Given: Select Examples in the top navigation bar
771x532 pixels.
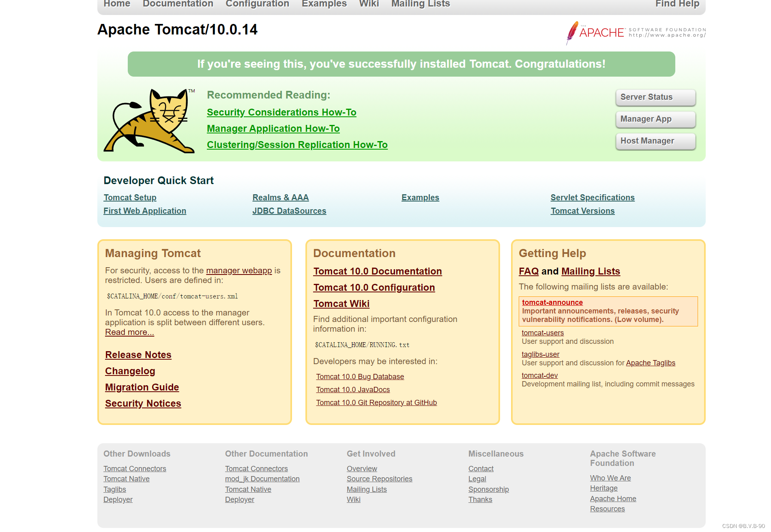Looking at the screenshot, I should 324,4.
